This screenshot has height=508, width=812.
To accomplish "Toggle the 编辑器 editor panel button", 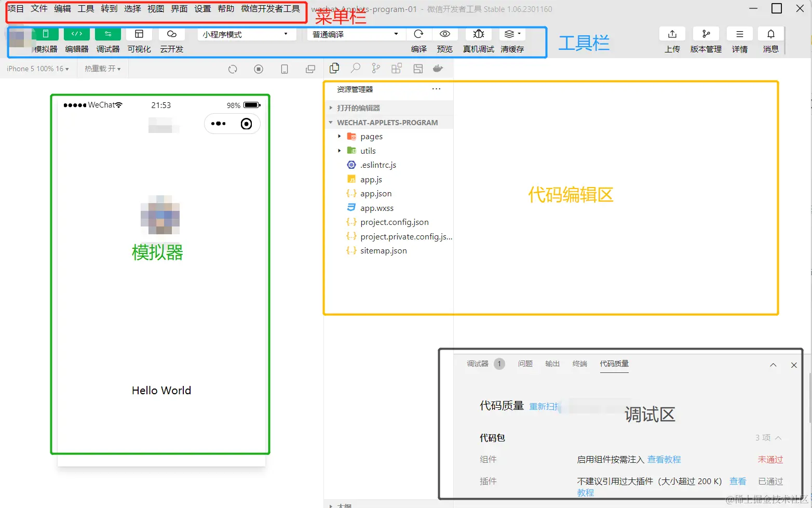I will (77, 34).
